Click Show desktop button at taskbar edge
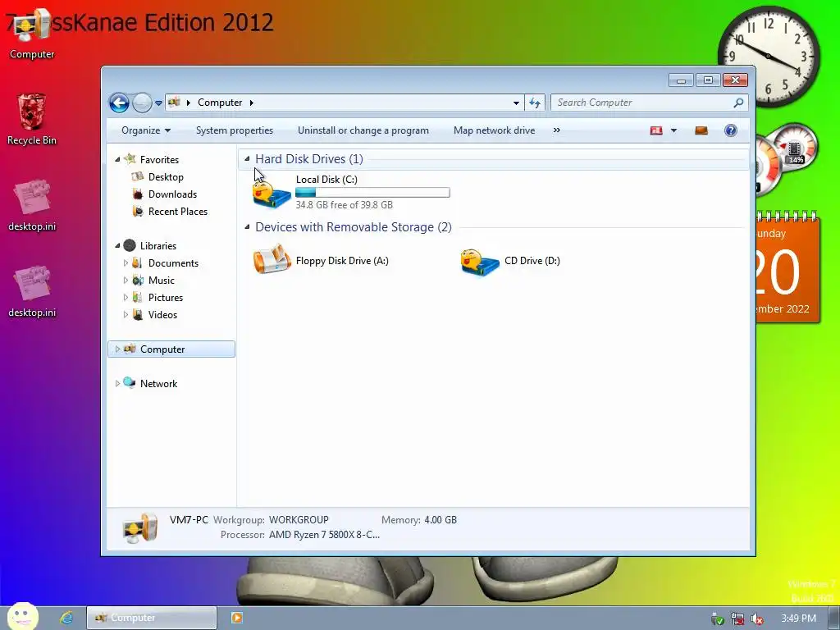This screenshot has height=630, width=840. click(834, 619)
